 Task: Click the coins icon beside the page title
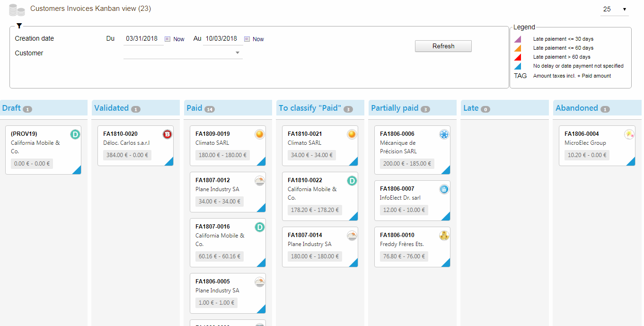pyautogui.click(x=17, y=10)
